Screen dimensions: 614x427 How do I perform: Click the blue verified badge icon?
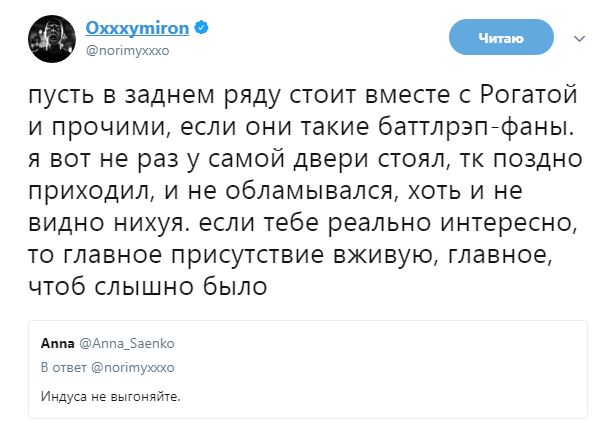click(202, 28)
